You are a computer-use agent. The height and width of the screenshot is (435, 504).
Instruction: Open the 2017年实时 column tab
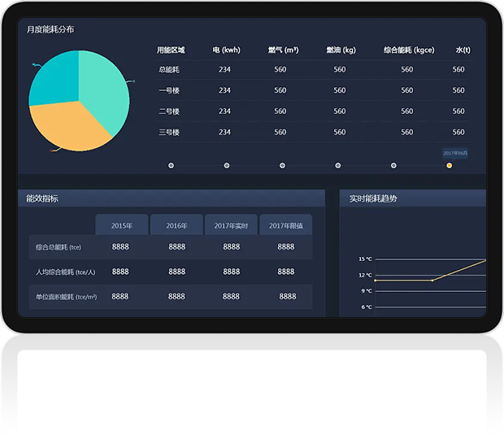[x=231, y=225]
